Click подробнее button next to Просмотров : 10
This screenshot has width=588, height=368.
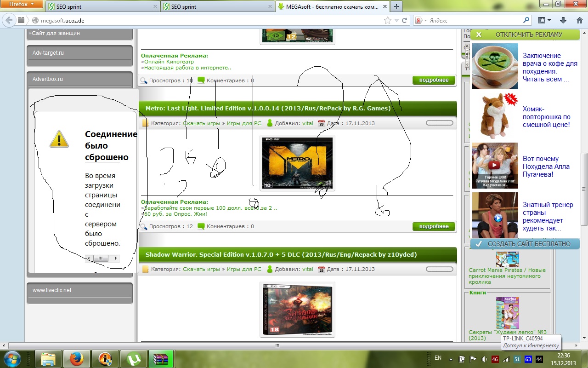coord(434,80)
